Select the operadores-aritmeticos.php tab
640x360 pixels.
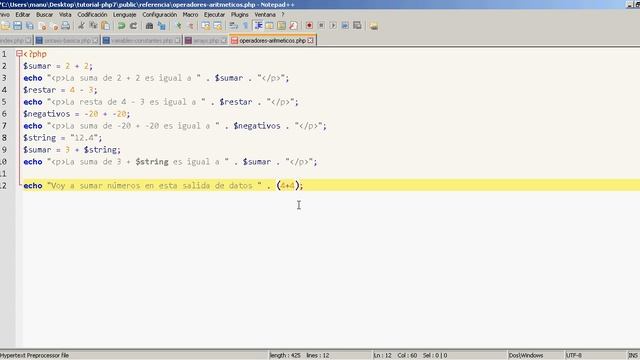[272, 41]
